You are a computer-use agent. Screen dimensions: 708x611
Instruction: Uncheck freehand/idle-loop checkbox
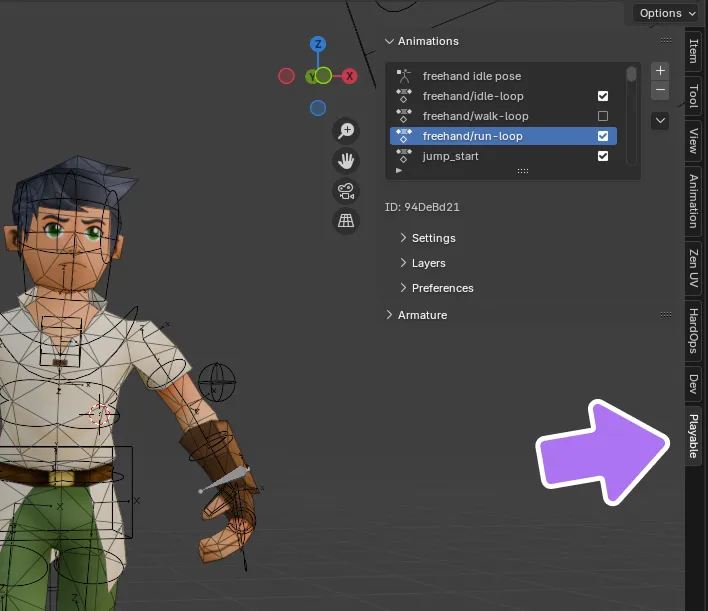603,96
